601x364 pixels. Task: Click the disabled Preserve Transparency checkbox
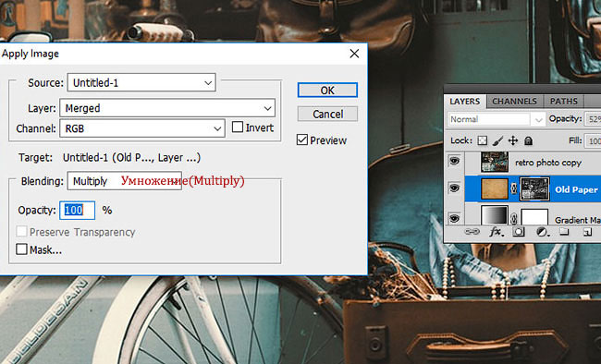[x=21, y=232]
